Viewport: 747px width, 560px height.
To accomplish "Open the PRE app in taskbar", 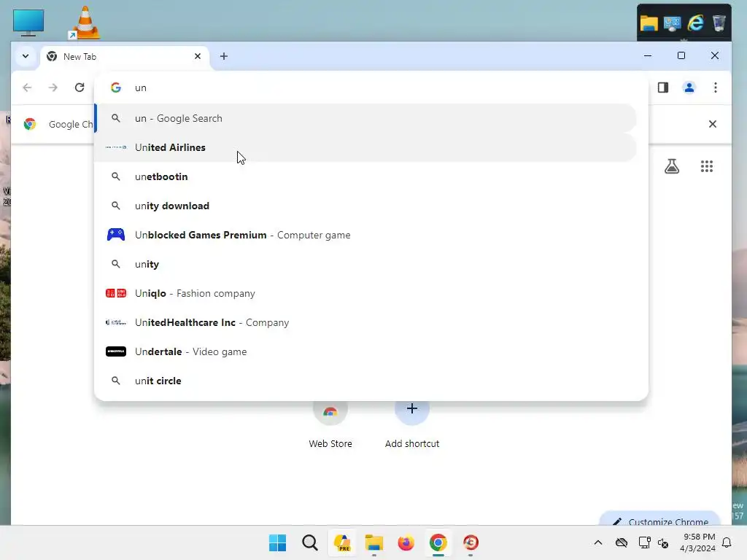I will (343, 542).
